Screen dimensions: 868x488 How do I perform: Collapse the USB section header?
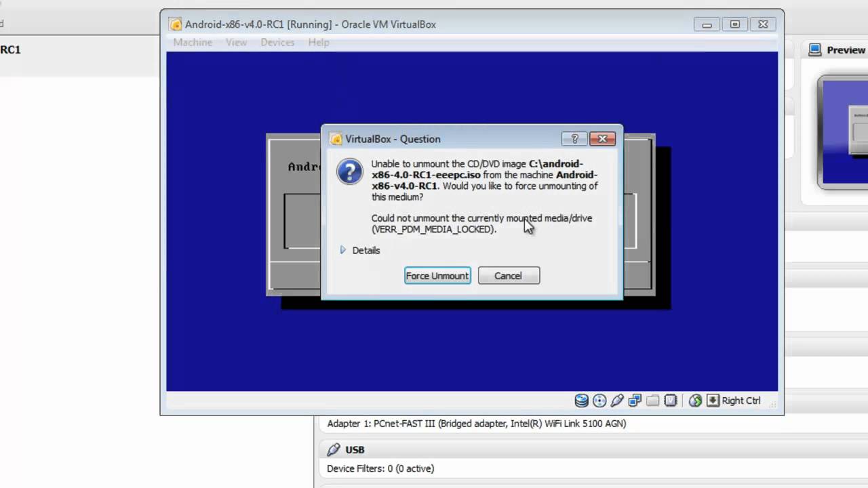tap(355, 449)
